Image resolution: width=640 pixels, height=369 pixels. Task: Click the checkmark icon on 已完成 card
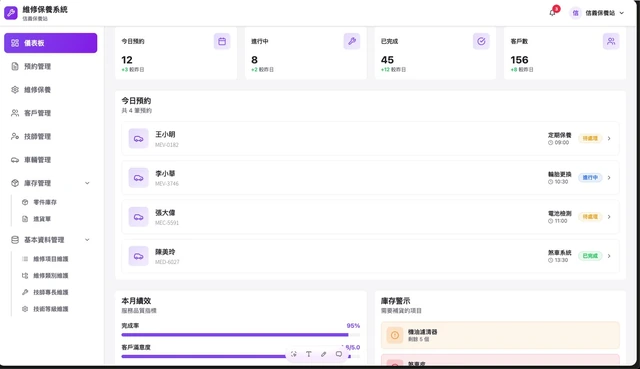tap(481, 41)
